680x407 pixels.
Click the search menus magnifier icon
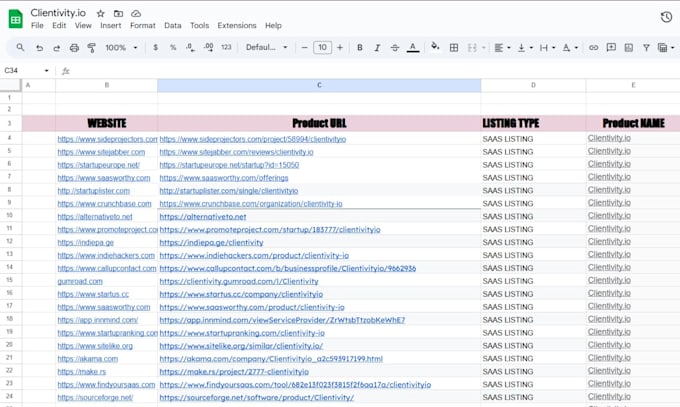pyautogui.click(x=20, y=47)
